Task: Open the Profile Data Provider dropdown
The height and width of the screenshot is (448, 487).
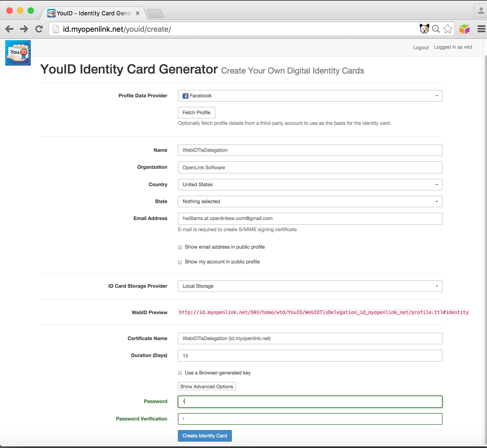Action: click(310, 96)
